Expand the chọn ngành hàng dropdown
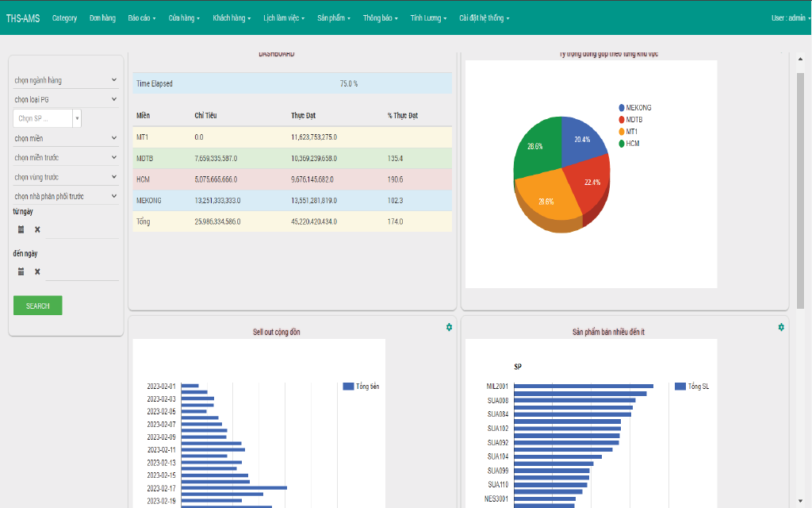Image resolution: width=812 pixels, height=508 pixels. pos(66,80)
